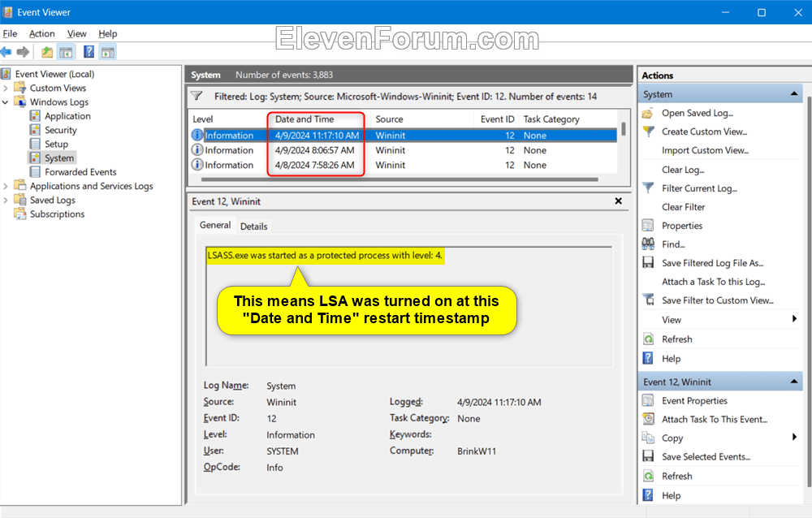Expand the Custom Views tree node
The width and height of the screenshot is (812, 518).
(6, 88)
